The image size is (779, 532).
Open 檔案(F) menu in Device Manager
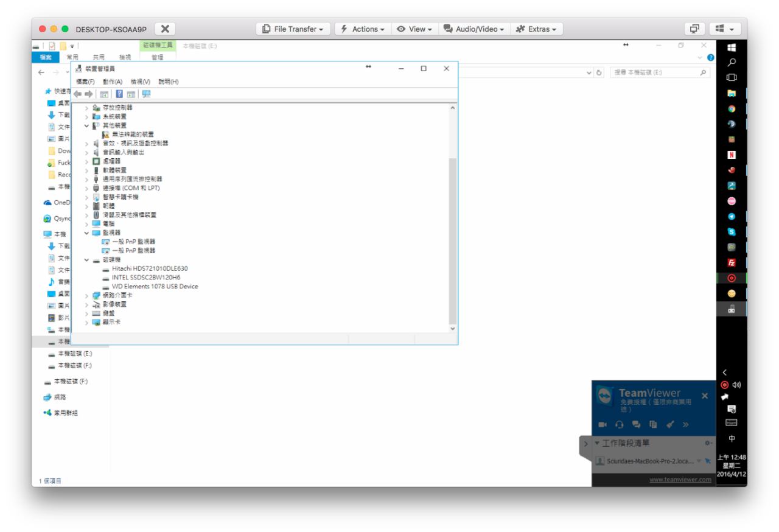86,82
